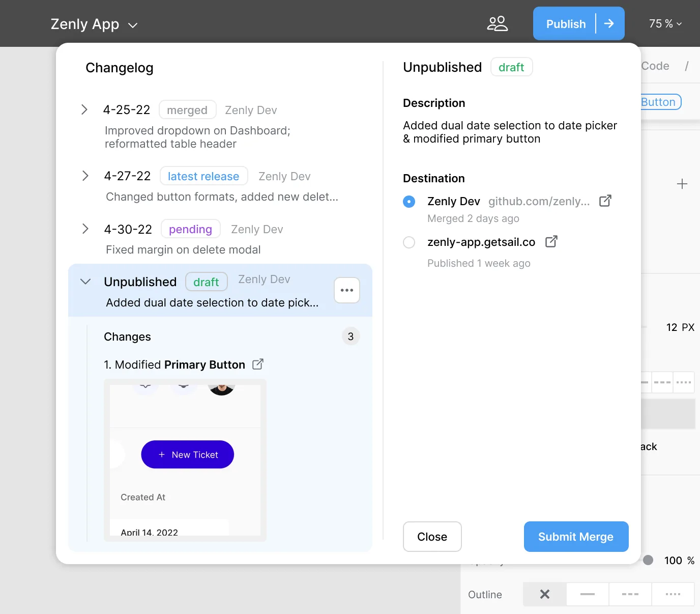
Task: Click the Publish arrow icon
Action: click(609, 23)
